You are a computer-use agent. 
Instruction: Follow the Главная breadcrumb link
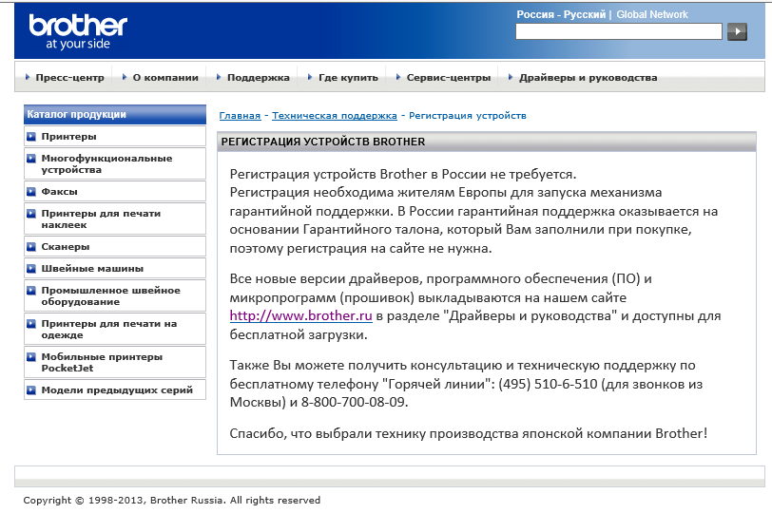click(240, 116)
